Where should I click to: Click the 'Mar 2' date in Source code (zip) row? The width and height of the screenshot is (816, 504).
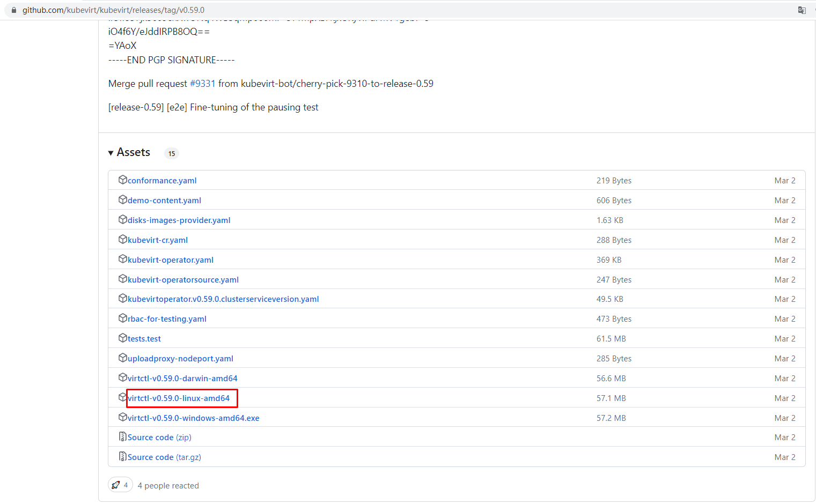(x=785, y=438)
